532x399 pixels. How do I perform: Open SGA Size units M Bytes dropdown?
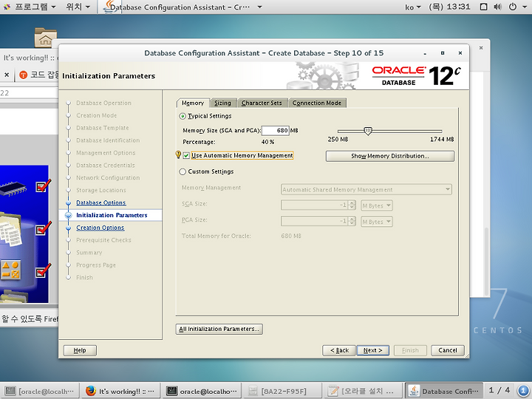377,205
